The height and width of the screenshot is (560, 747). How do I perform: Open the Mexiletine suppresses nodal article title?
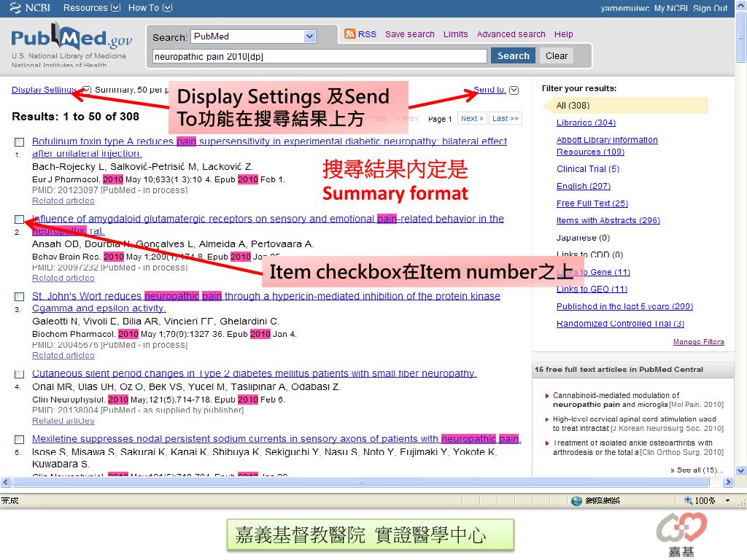[276, 438]
